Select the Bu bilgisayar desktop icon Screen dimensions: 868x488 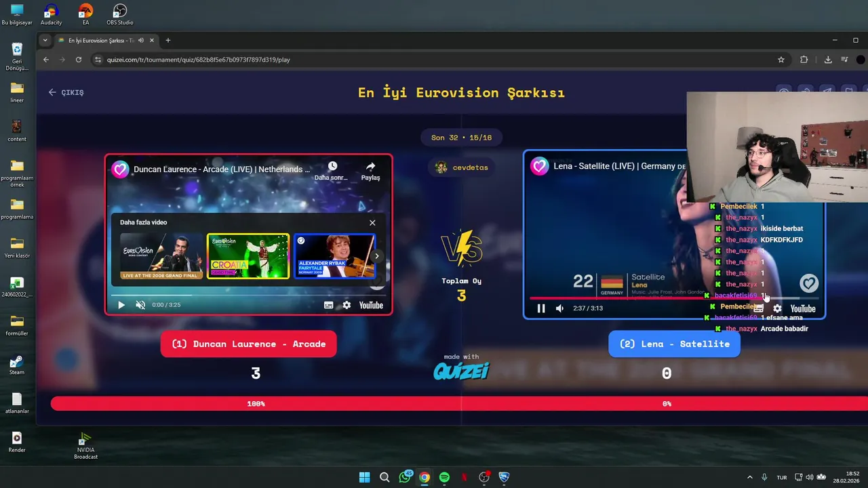click(x=17, y=14)
